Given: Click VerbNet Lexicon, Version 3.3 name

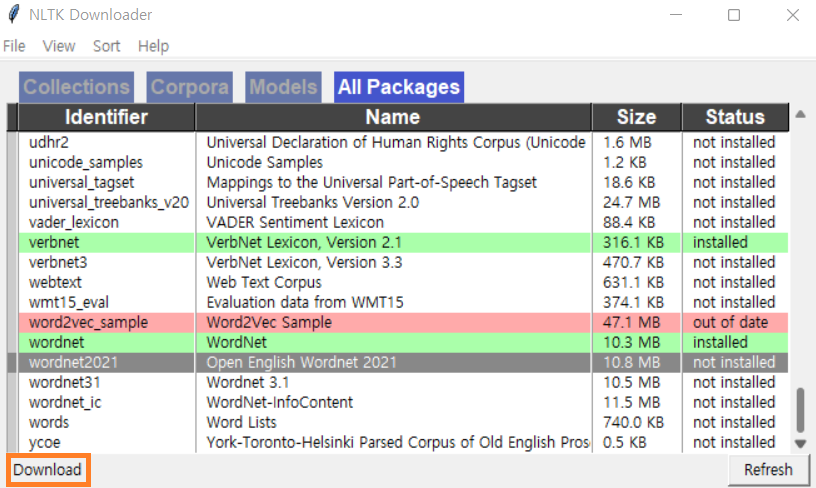Looking at the screenshot, I should pos(304,262).
